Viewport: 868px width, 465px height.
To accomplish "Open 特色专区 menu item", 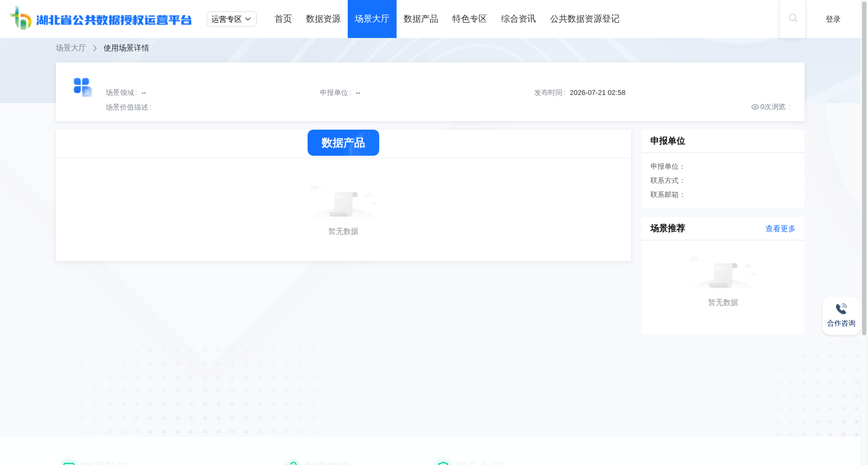I will [470, 19].
